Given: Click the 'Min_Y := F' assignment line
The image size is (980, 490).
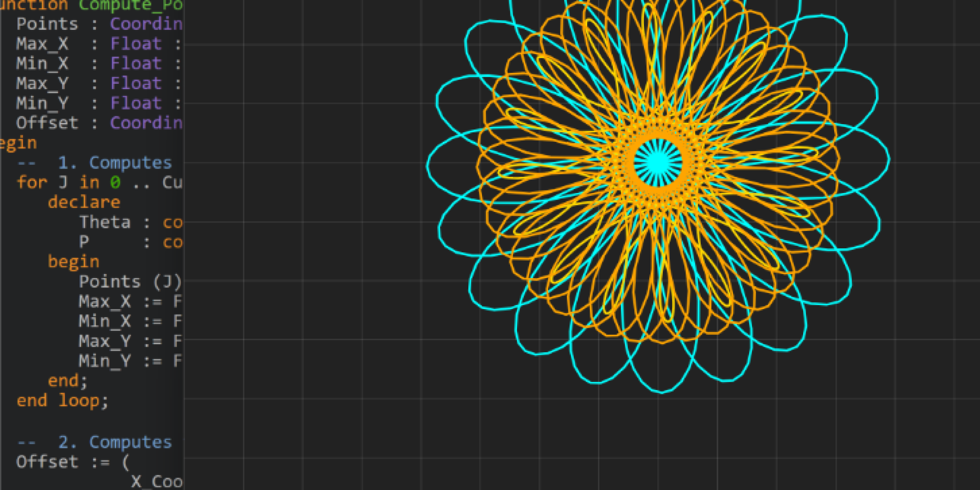Looking at the screenshot, I should click(130, 361).
